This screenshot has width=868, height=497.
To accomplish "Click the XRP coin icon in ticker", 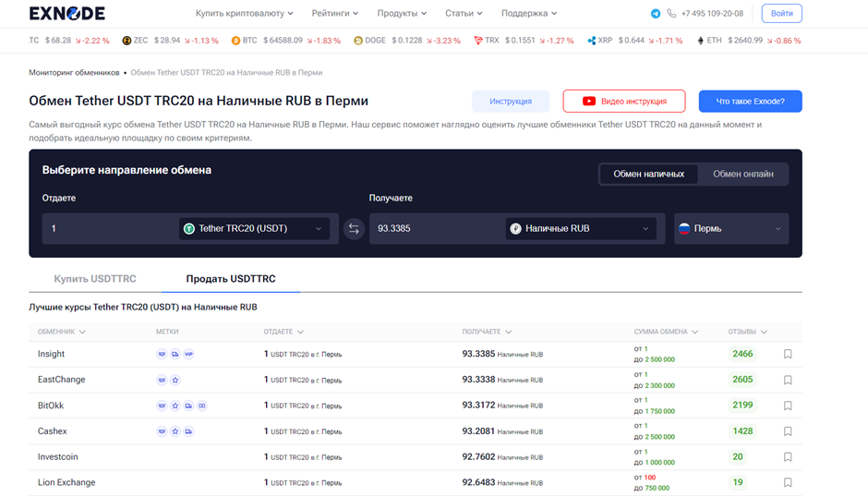I will pos(592,41).
